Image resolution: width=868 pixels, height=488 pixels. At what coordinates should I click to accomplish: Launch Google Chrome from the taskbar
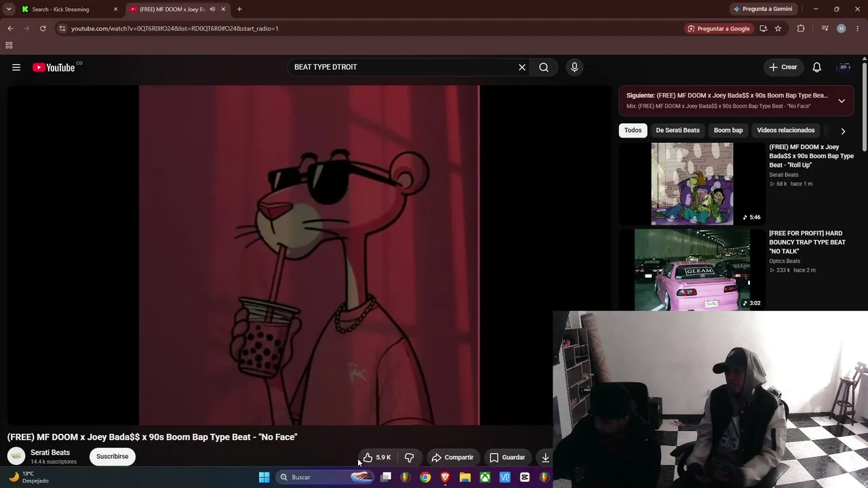tap(425, 477)
